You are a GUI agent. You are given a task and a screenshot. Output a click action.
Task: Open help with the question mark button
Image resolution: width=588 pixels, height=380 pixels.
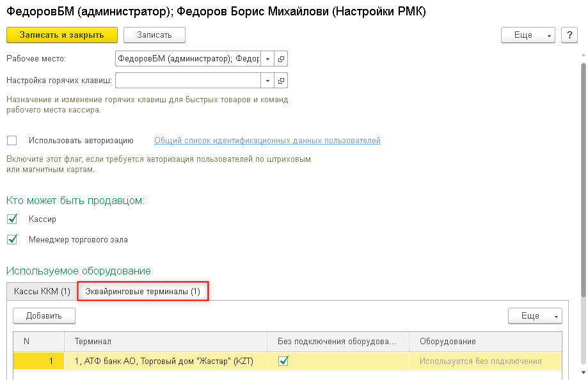569,35
